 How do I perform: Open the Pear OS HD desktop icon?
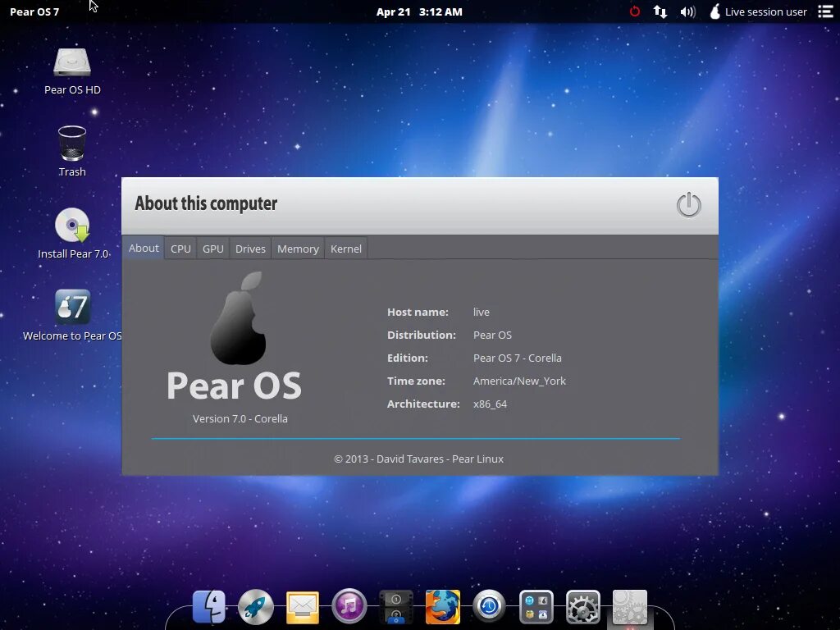click(72, 72)
